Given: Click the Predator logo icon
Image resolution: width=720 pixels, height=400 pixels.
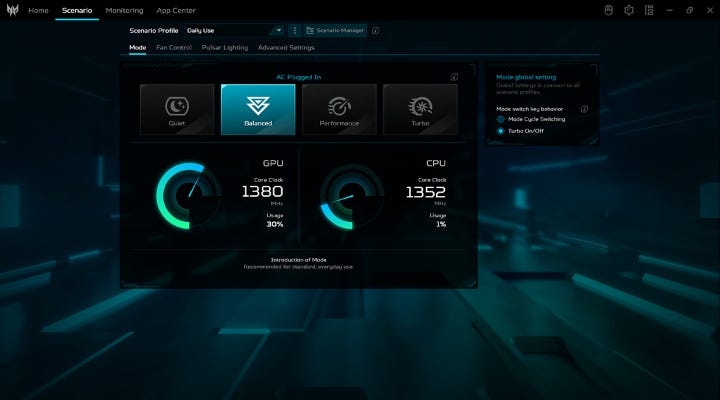Looking at the screenshot, I should [x=12, y=10].
